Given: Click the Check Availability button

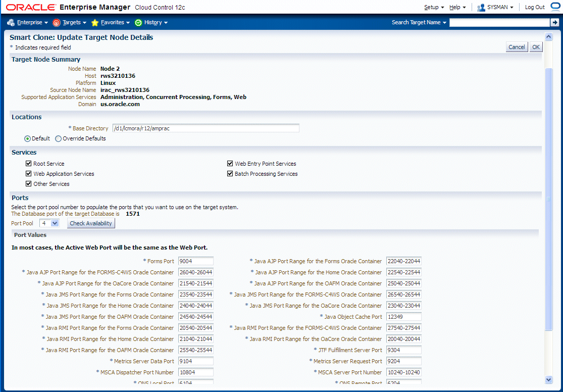Looking at the screenshot, I should (91, 223).
